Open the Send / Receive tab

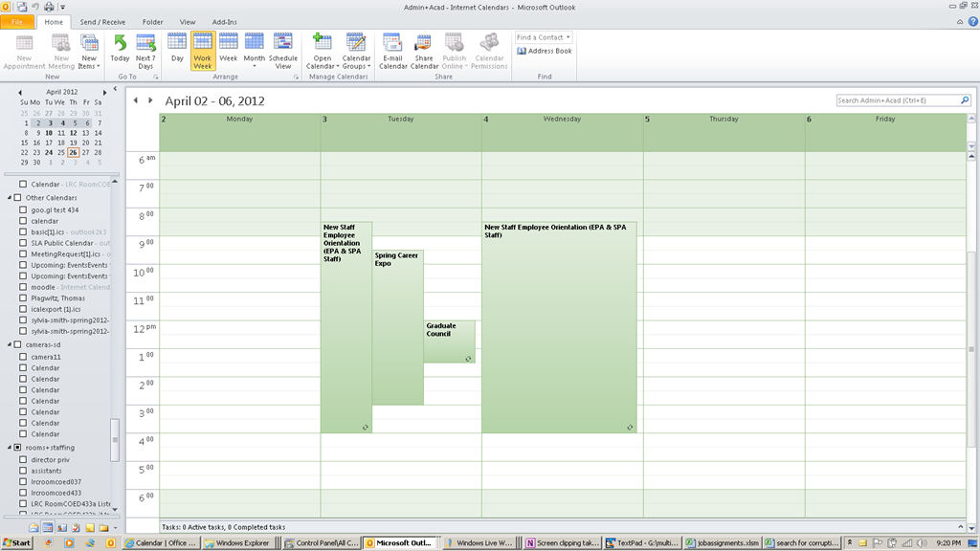102,21
